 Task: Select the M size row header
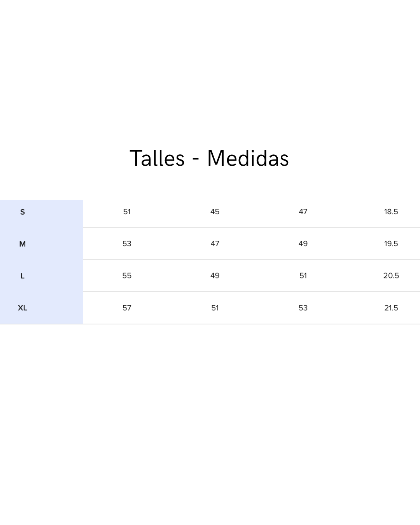pyautogui.click(x=23, y=244)
